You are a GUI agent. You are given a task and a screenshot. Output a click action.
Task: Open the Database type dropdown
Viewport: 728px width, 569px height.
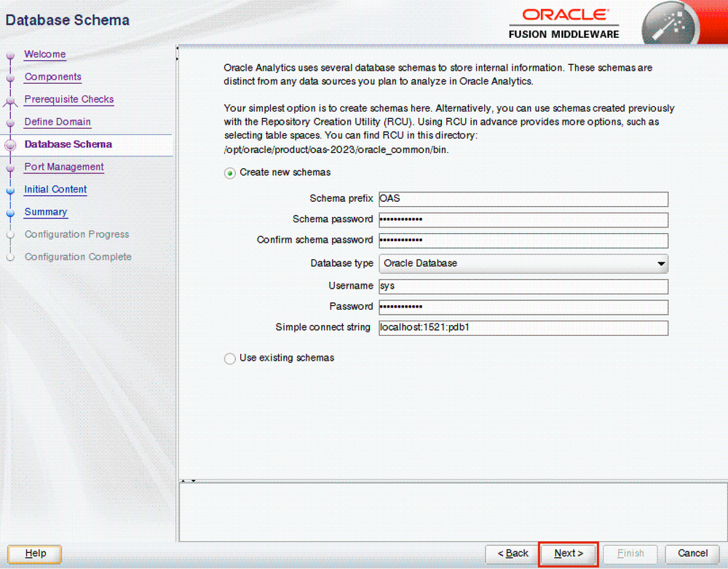click(523, 263)
